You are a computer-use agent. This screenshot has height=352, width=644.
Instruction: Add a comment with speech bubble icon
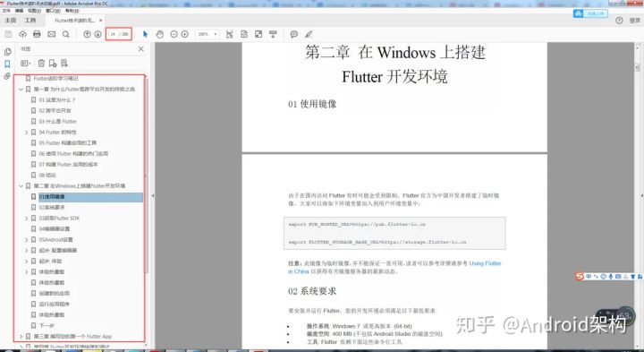tap(294, 35)
